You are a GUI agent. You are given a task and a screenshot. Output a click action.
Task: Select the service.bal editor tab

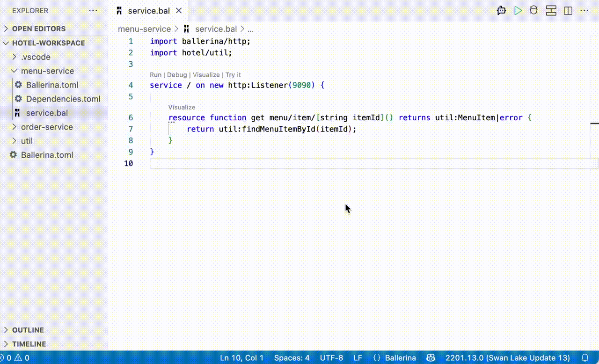148,11
